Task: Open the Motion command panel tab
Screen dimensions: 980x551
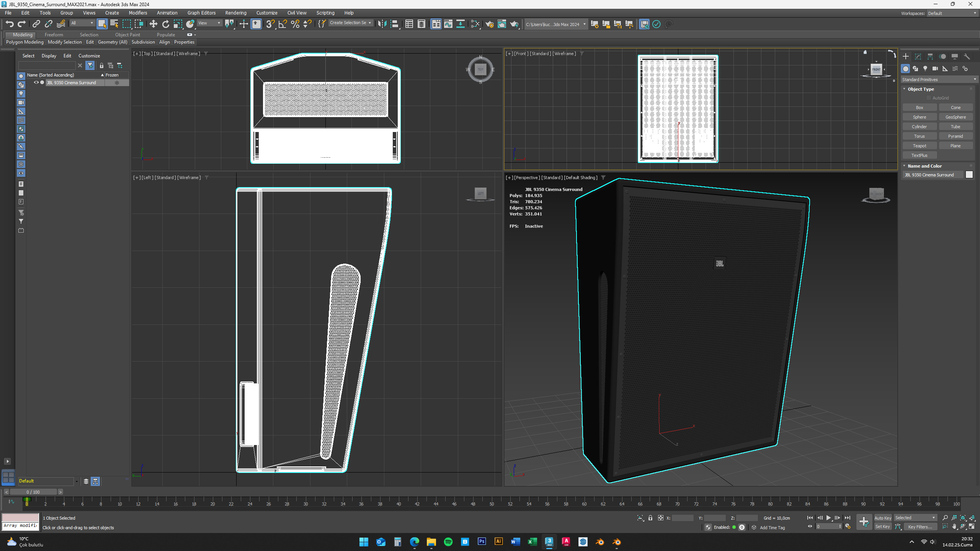Action: point(942,56)
